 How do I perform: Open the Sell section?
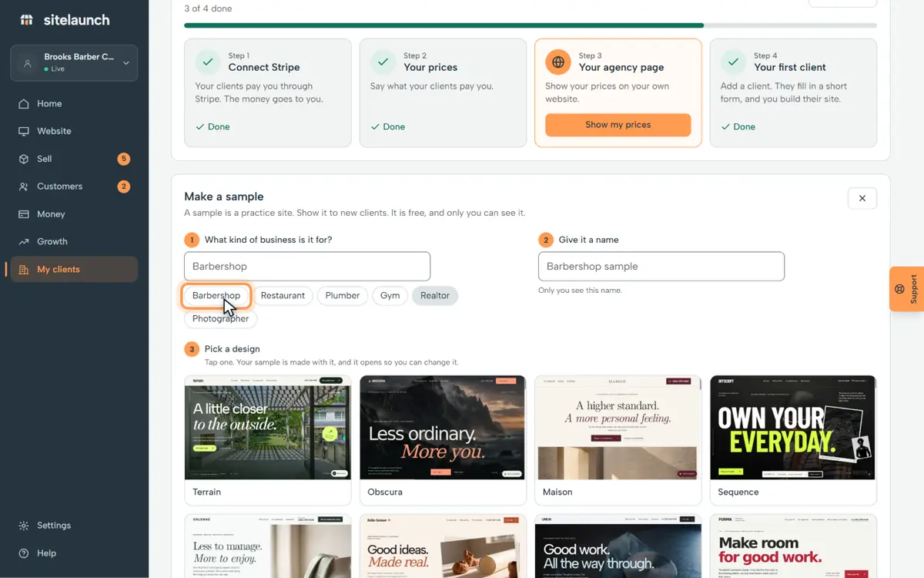point(74,159)
